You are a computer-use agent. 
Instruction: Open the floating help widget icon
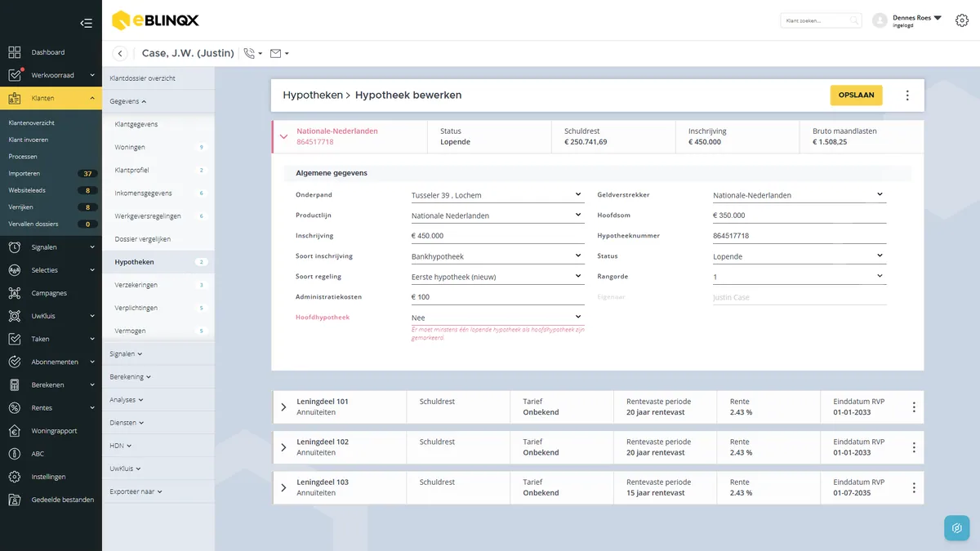coord(957,528)
